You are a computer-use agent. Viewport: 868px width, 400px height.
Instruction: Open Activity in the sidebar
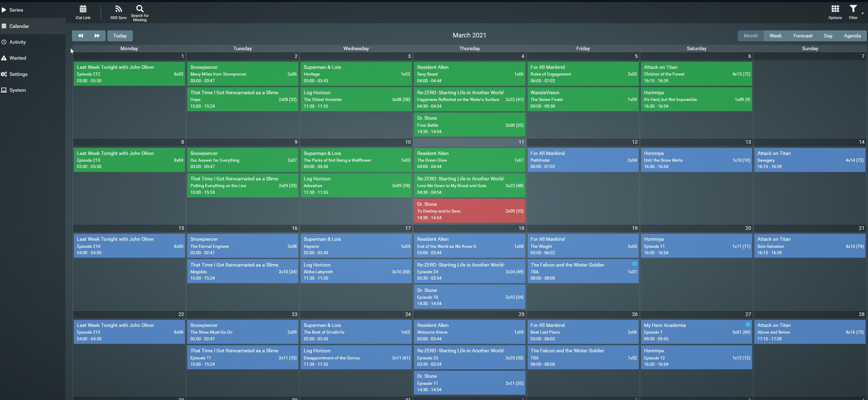point(32,42)
